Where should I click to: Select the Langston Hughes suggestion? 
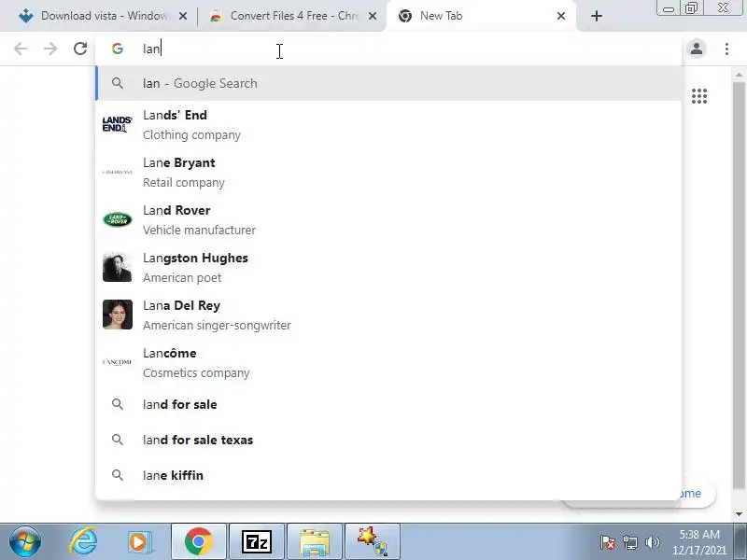click(388, 268)
